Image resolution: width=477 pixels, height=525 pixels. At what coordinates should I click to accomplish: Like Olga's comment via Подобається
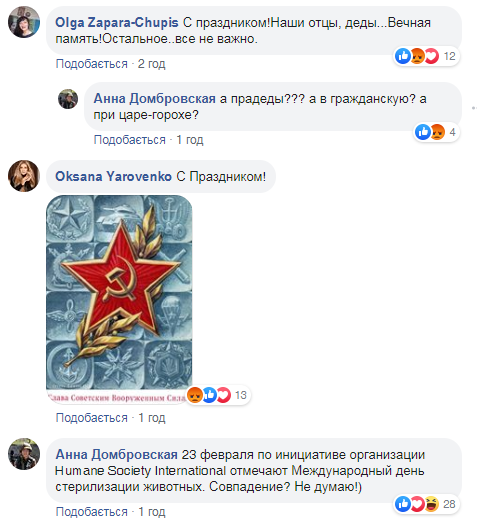(x=92, y=64)
